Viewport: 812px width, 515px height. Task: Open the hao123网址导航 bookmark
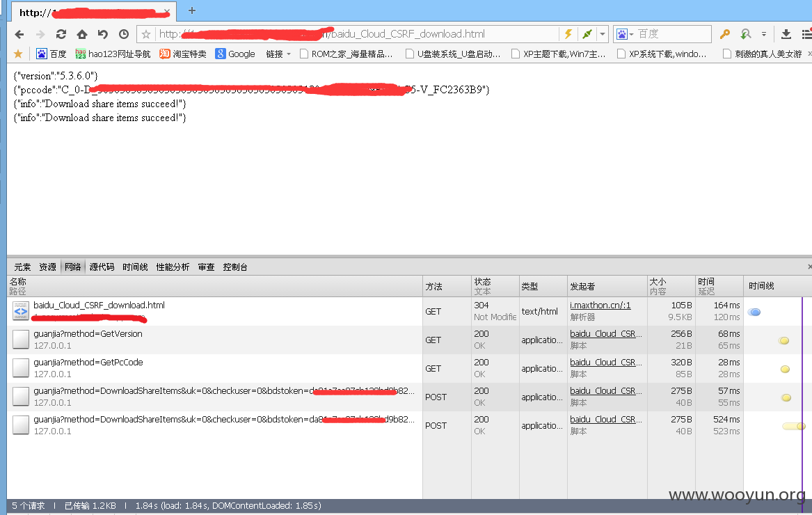tap(113, 54)
